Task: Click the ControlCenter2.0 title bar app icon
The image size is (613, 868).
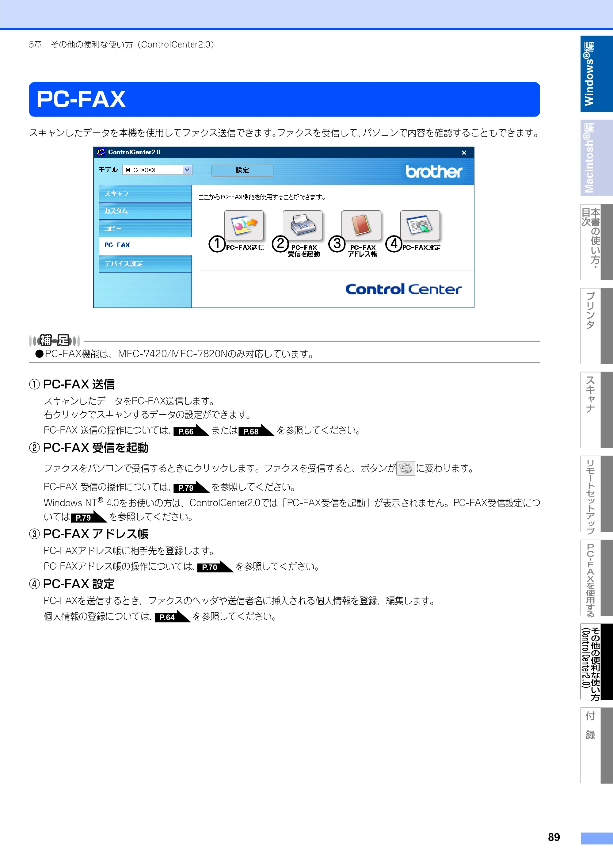Action: coord(101,152)
